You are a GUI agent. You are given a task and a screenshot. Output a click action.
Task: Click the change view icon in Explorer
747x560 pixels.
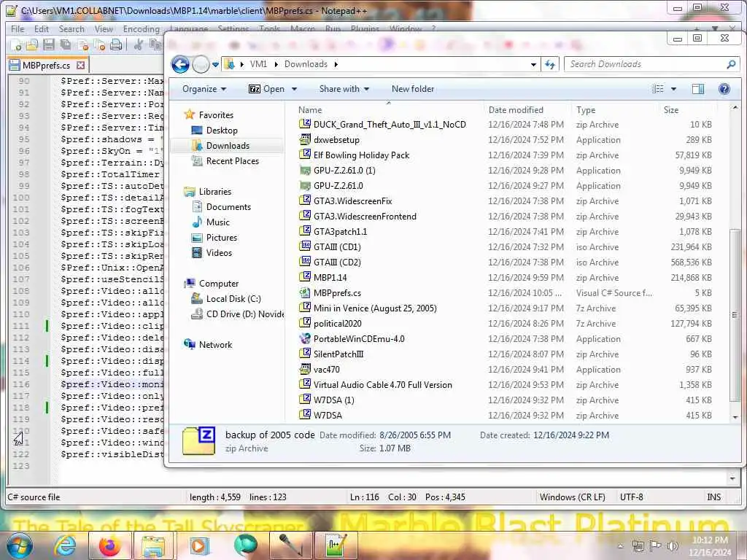tap(658, 89)
